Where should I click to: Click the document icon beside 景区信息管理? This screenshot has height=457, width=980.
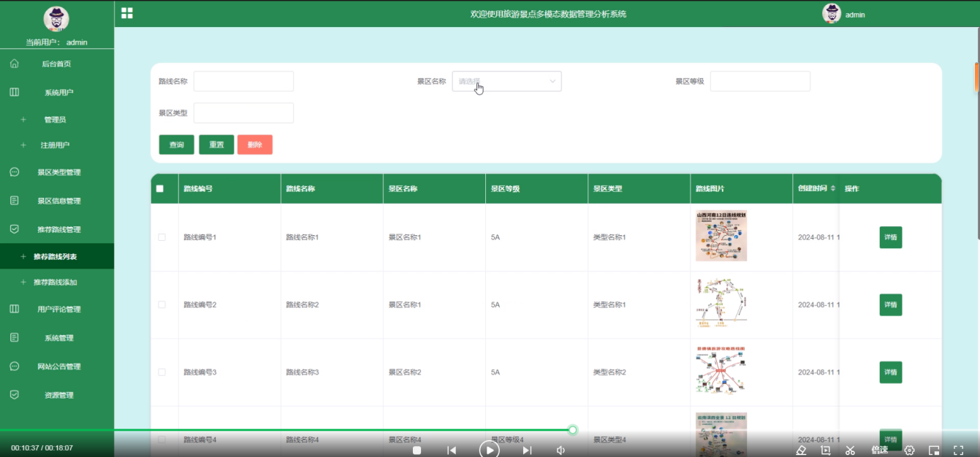click(14, 201)
